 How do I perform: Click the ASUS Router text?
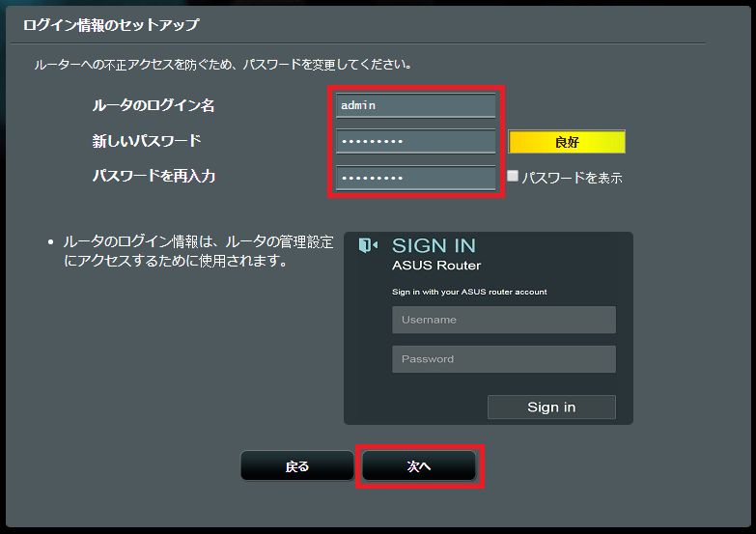(x=436, y=266)
